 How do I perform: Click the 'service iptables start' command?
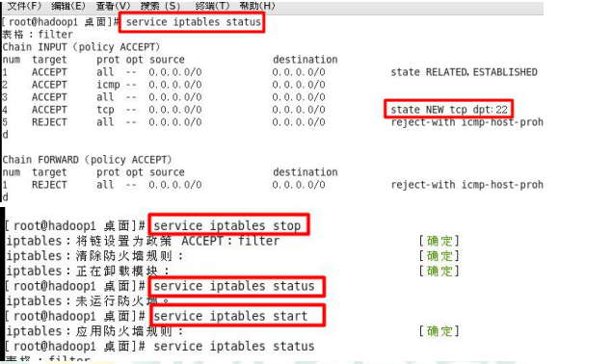(x=230, y=316)
